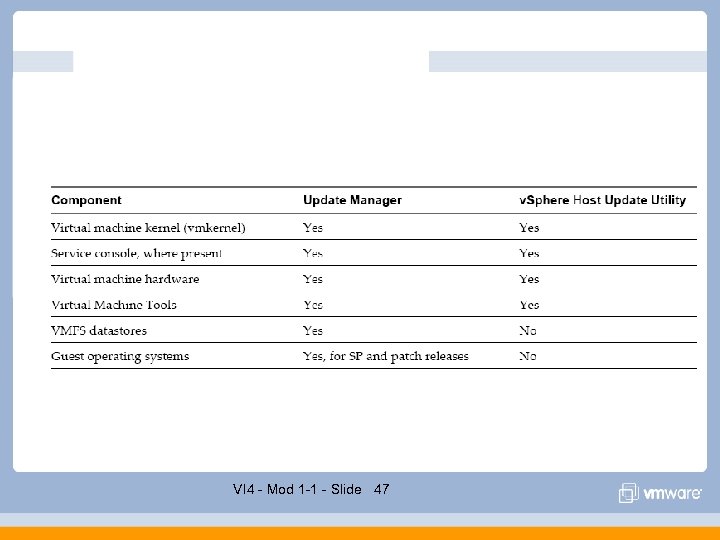Click 'Yes, for SP and patch releases' cell
The image size is (720, 540).
[386, 356]
